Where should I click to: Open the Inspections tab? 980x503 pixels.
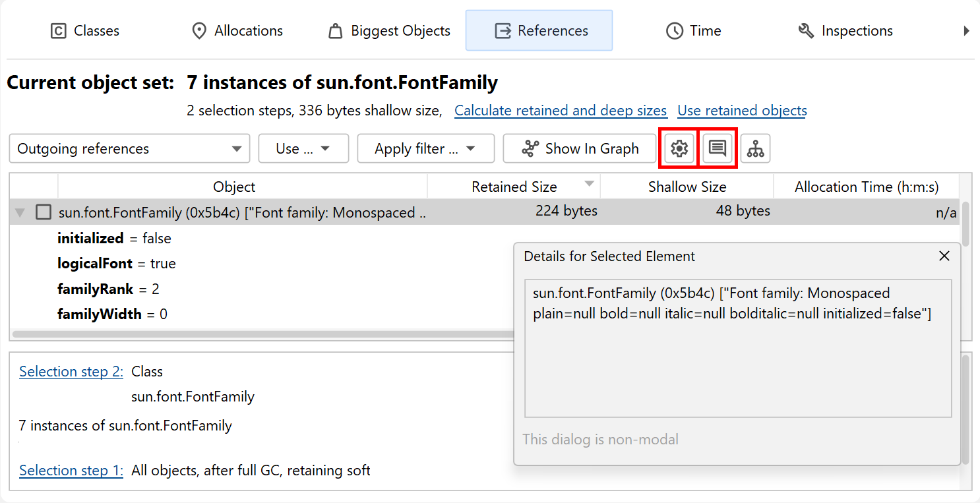click(x=845, y=31)
